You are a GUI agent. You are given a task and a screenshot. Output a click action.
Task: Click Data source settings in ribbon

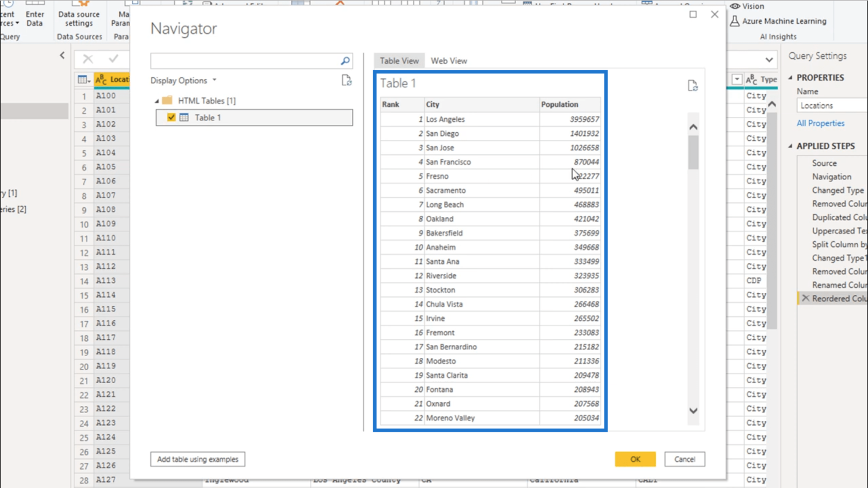(79, 19)
